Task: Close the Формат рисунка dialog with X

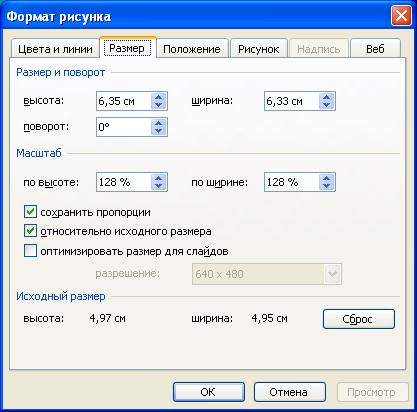Action: click(401, 16)
